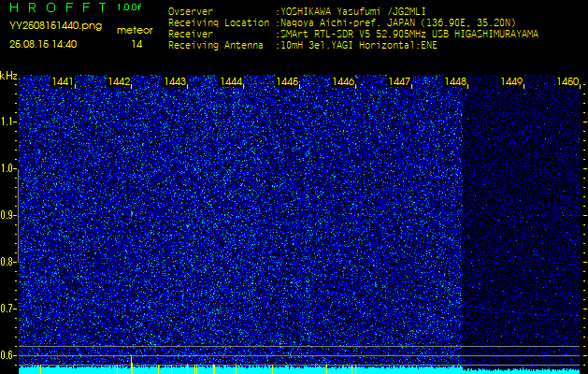
Task: Click the 0.8 frequency axis label
Action: pos(7,262)
